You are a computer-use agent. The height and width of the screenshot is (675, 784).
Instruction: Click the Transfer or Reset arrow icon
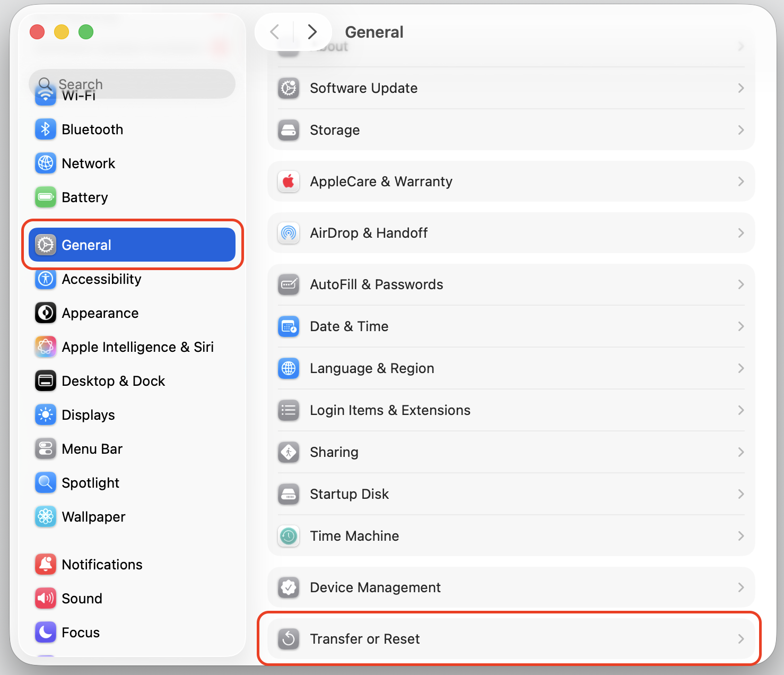click(289, 639)
